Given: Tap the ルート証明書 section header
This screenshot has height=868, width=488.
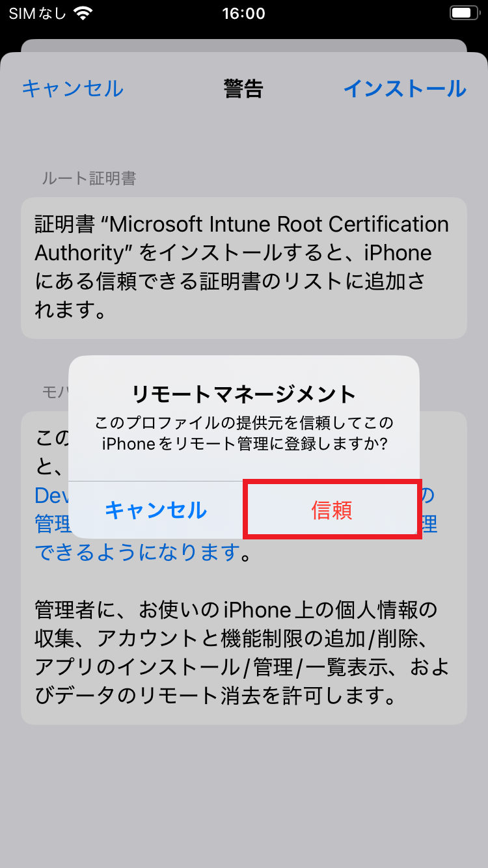Looking at the screenshot, I should 89,178.
